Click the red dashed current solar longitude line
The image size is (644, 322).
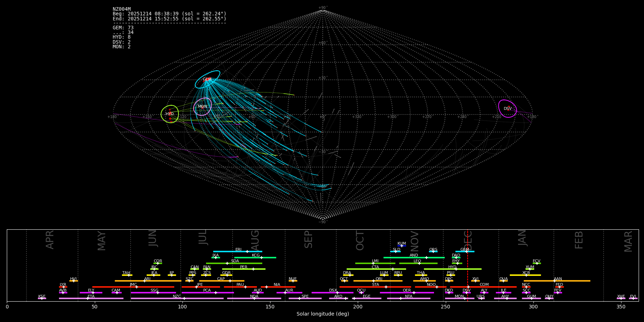[467, 265]
